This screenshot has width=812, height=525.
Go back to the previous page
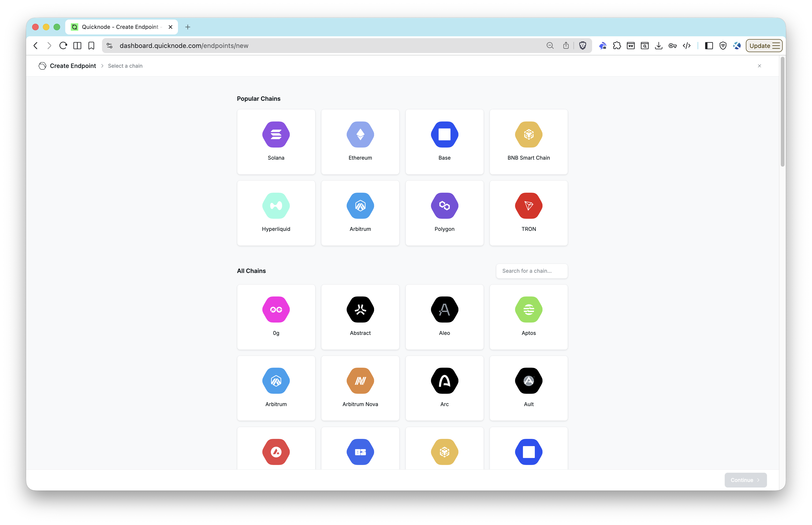tap(35, 46)
